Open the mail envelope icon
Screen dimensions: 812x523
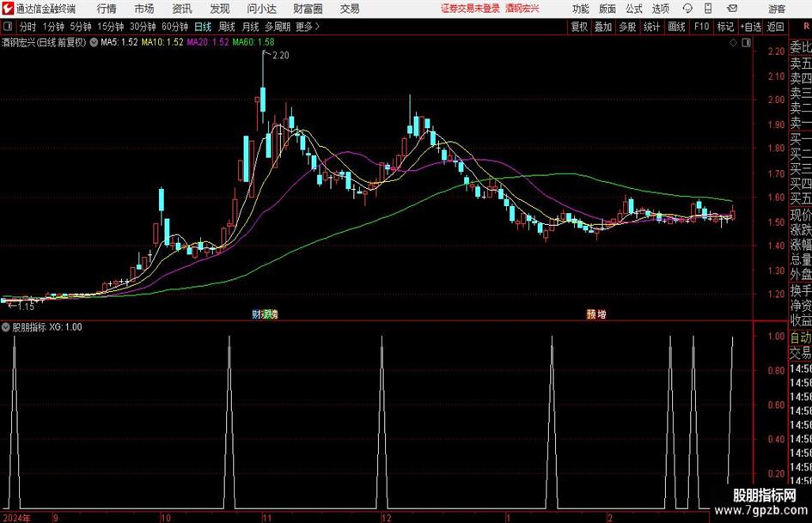[x=732, y=9]
